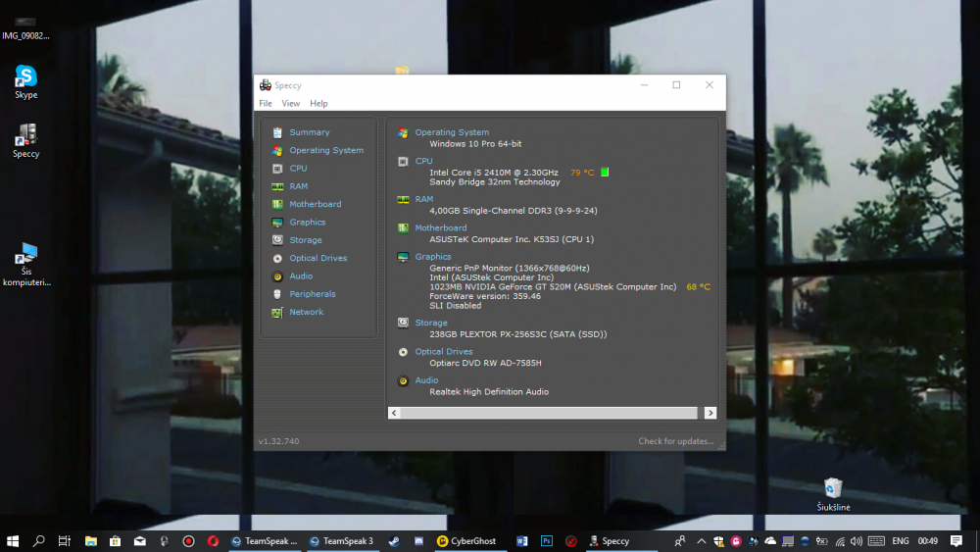Click the Audio heading in summary pane

coord(426,380)
